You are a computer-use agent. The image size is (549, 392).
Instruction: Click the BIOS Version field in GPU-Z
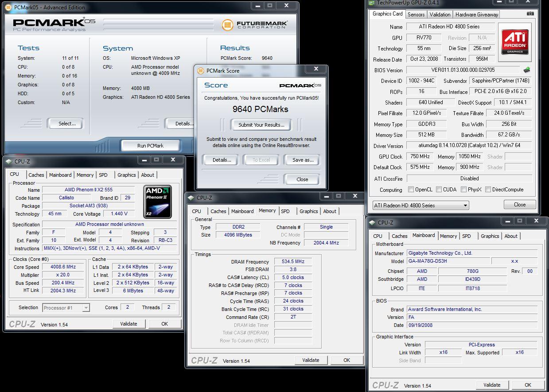(x=463, y=70)
